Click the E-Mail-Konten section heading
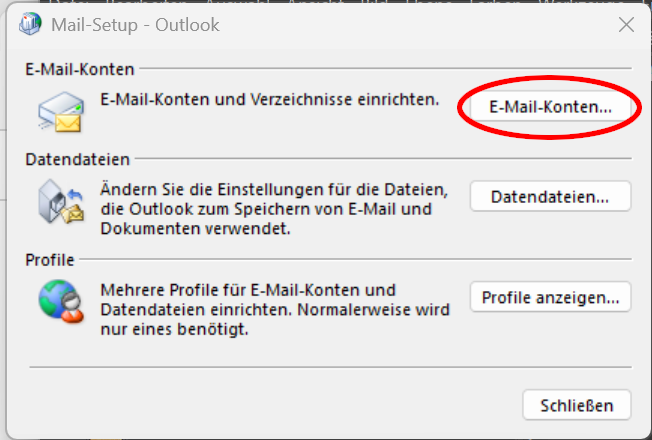Viewport: 652px width, 440px height. pyautogui.click(x=80, y=69)
